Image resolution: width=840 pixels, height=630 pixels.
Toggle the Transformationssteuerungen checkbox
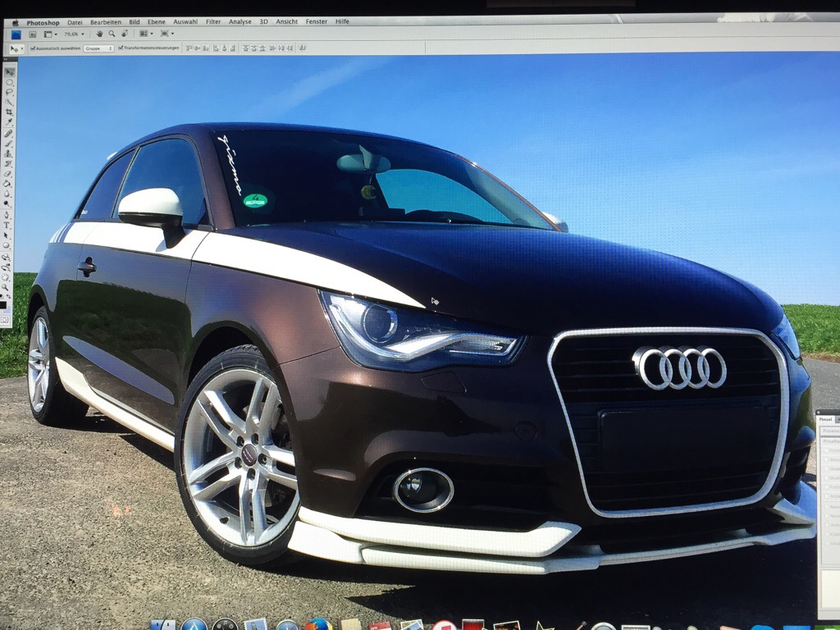pyautogui.click(x=121, y=48)
